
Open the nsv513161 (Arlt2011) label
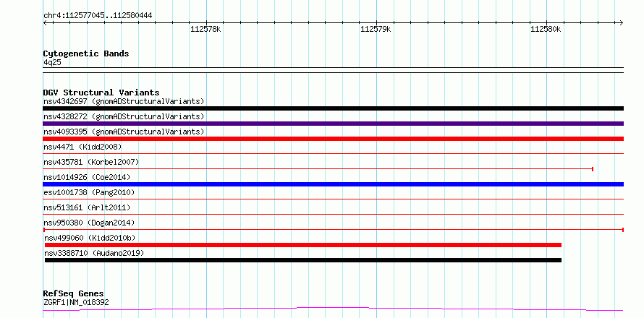click(x=87, y=207)
